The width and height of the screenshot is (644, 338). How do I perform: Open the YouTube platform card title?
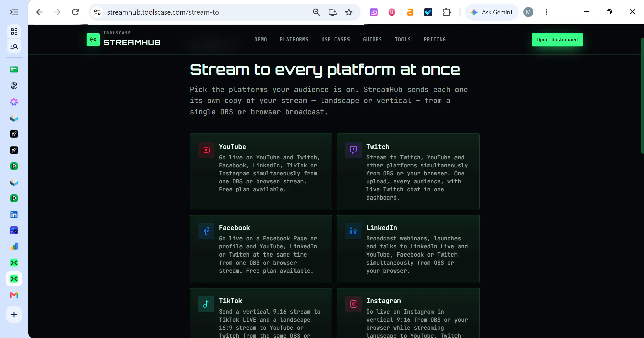[232, 147]
